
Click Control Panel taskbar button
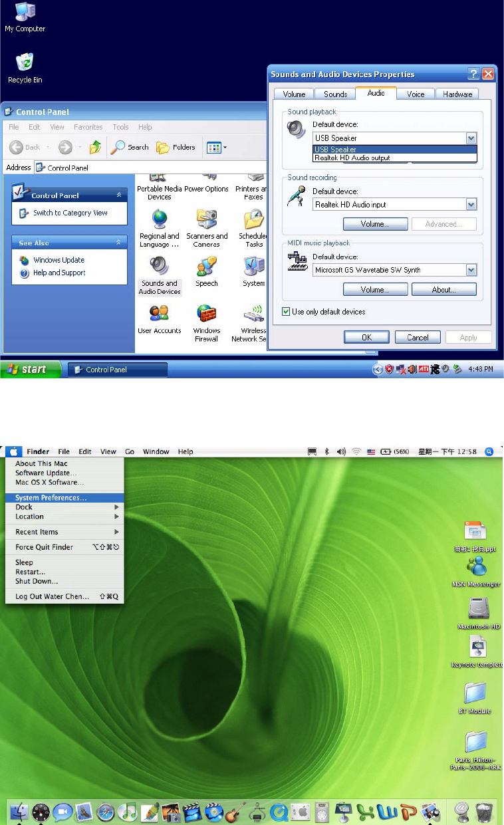118,370
